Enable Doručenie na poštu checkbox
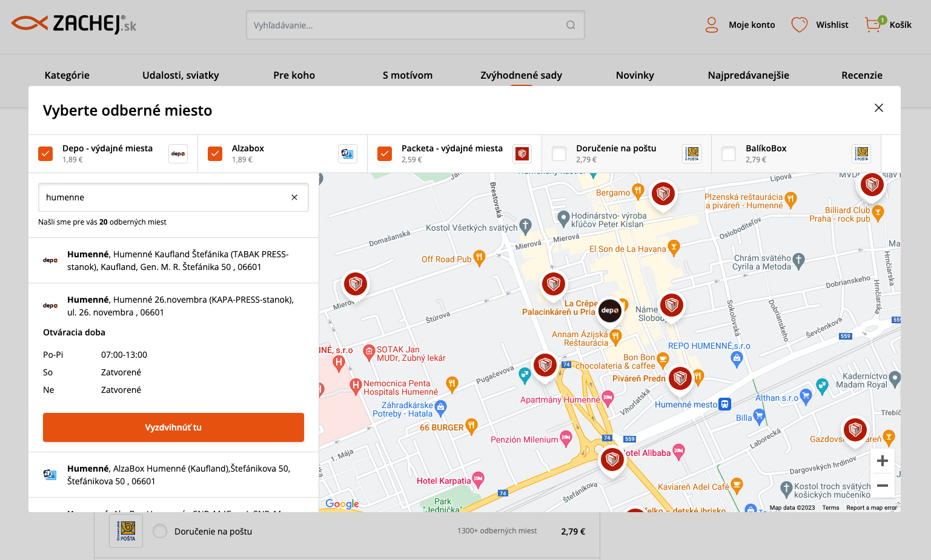 [559, 154]
